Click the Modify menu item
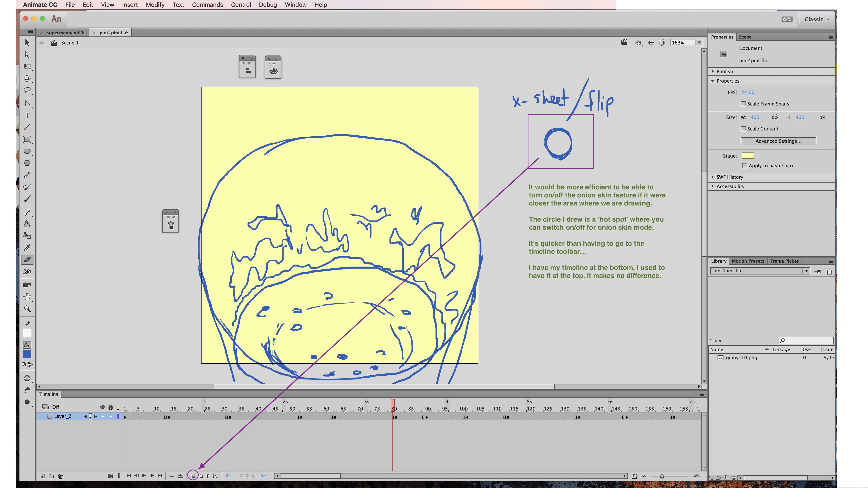868x488 pixels. click(154, 5)
